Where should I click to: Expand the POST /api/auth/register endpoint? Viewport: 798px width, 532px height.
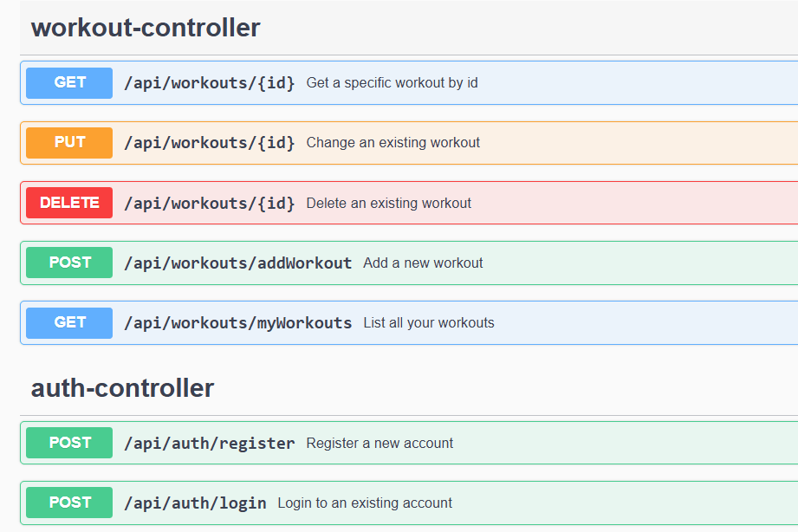pyautogui.click(x=409, y=443)
